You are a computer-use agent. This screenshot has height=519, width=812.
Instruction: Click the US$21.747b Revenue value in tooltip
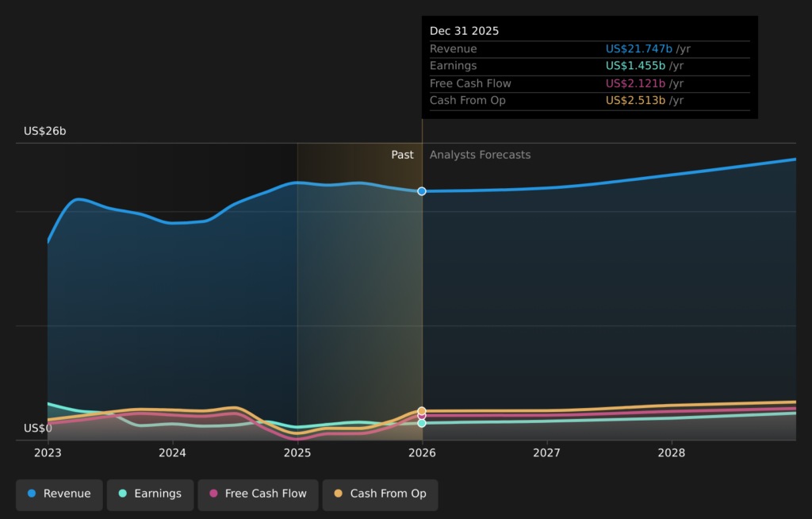coord(639,49)
